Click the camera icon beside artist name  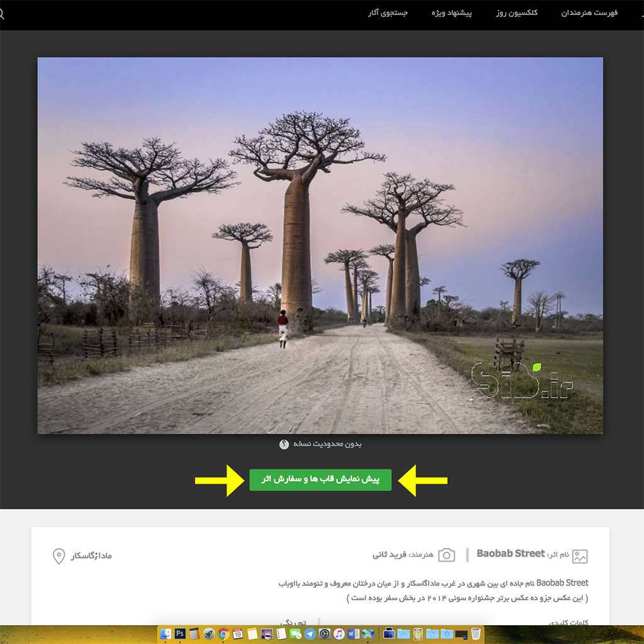(447, 555)
